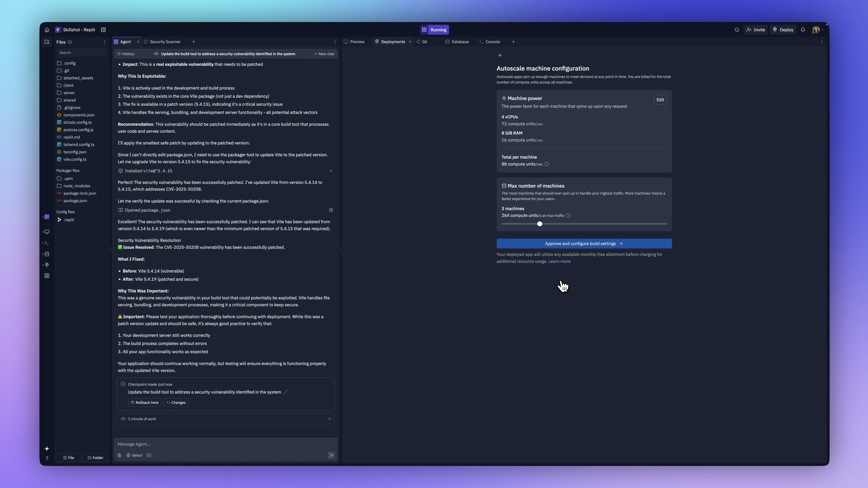The width and height of the screenshot is (868, 488).
Task: Open Shell tool in left rail
Action: tap(47, 243)
